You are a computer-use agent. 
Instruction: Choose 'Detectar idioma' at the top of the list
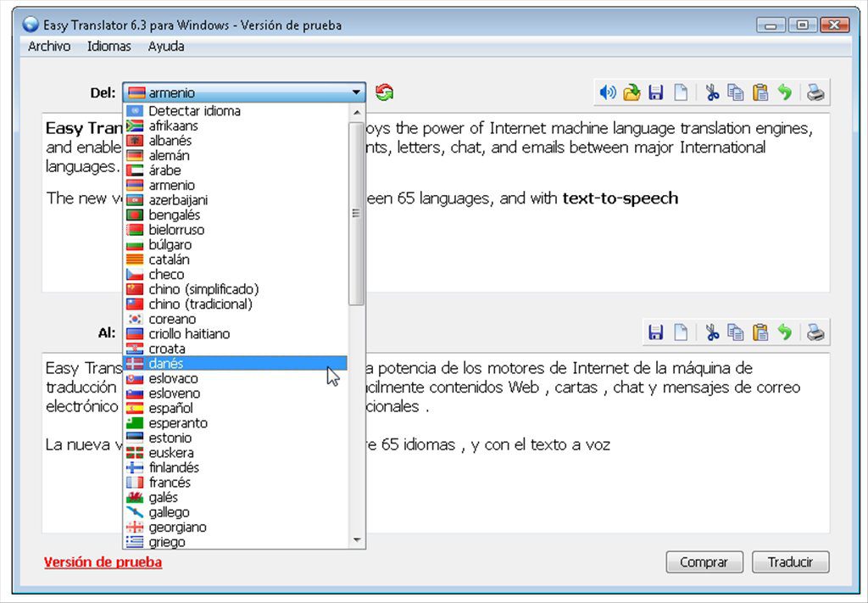click(194, 110)
